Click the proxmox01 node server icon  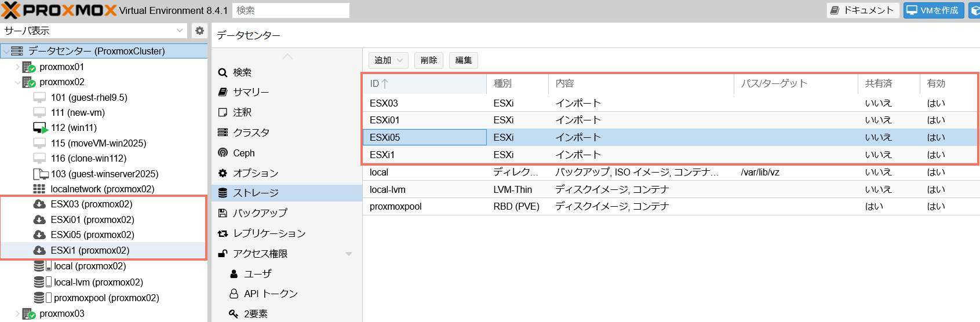pyautogui.click(x=29, y=67)
